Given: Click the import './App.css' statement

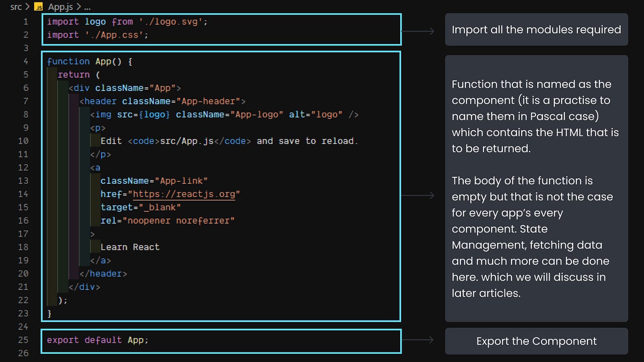Looking at the screenshot, I should [97, 34].
